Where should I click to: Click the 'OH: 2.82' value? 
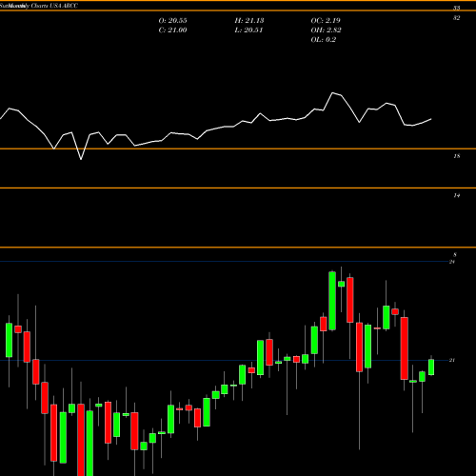326,30
